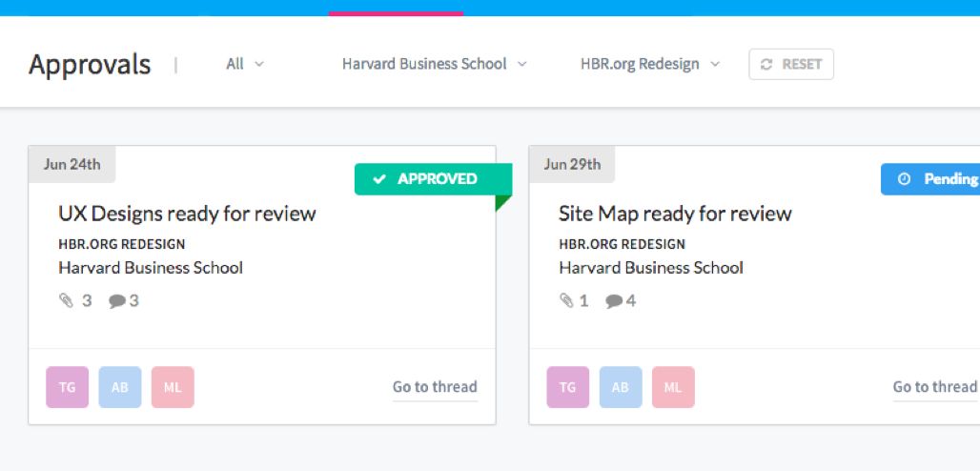980x471 pixels.
Task: Click the Approvals page heading
Action: (90, 65)
